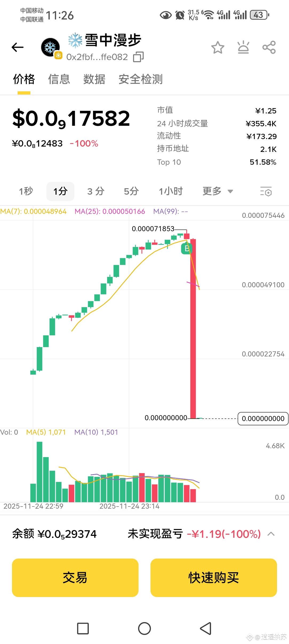
Task: Tap the 2025-11-24 22:59 time label
Action: 33,506
